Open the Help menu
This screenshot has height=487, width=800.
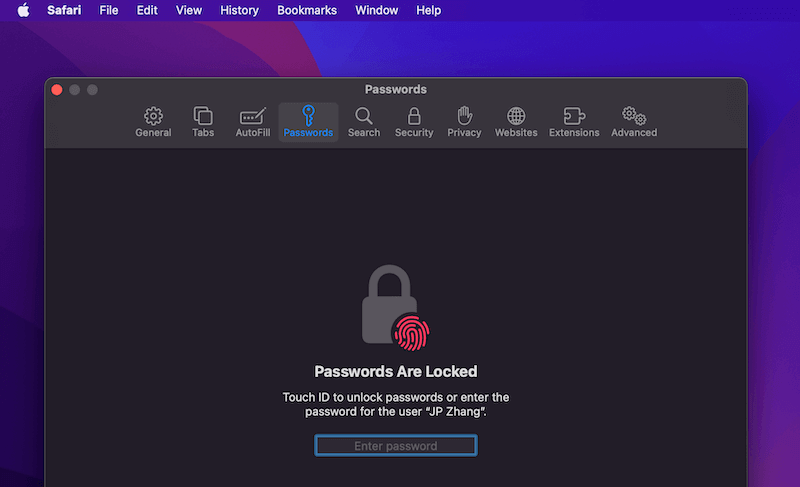(x=429, y=10)
